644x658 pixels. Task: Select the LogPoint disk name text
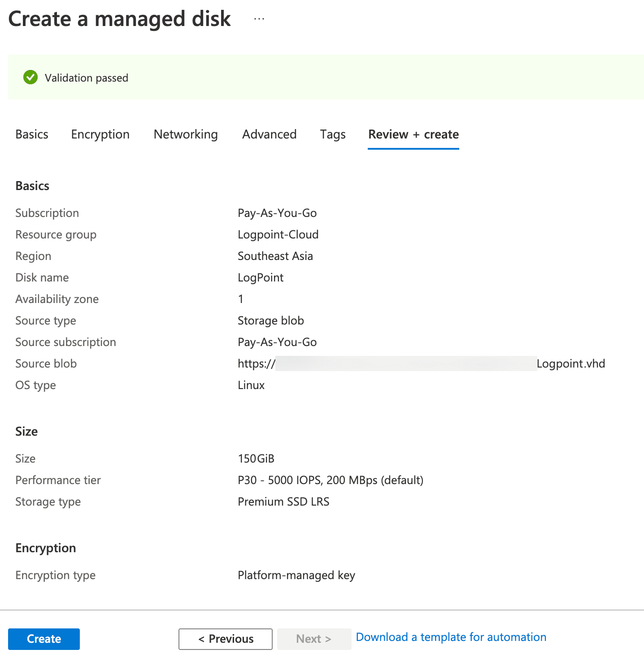(x=261, y=277)
